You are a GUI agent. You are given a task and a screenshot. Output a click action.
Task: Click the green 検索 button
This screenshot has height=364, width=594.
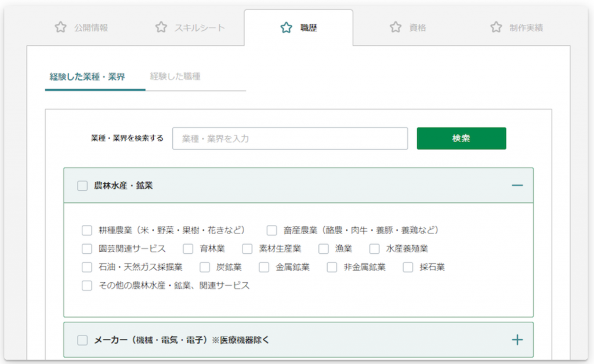(x=461, y=139)
